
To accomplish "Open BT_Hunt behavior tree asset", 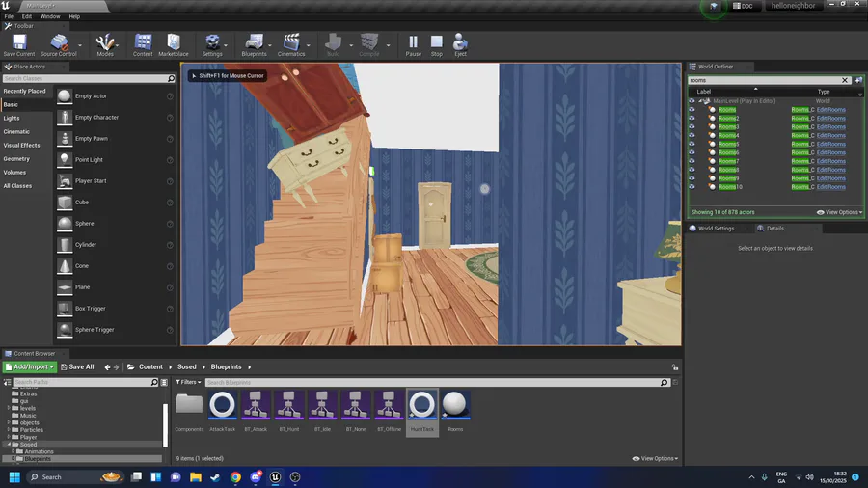I will point(289,411).
